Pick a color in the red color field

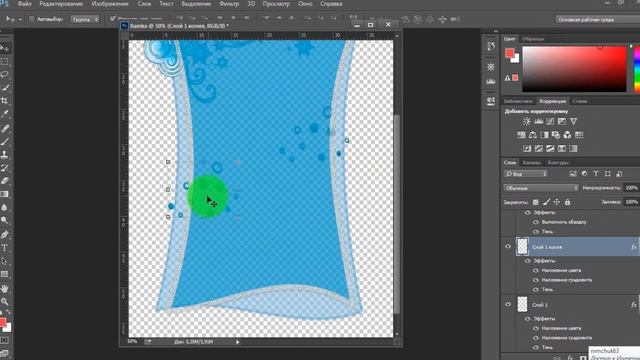point(574,69)
